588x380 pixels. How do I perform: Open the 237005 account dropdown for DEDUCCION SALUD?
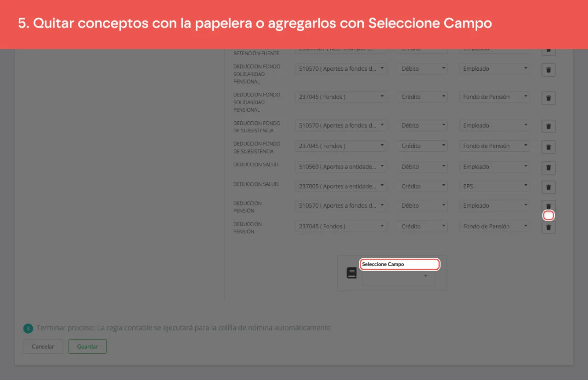[x=340, y=187]
